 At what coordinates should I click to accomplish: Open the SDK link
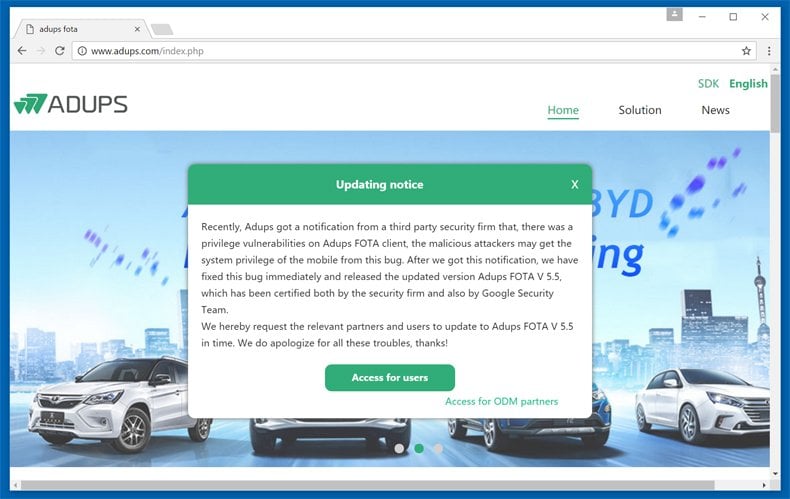tap(708, 84)
